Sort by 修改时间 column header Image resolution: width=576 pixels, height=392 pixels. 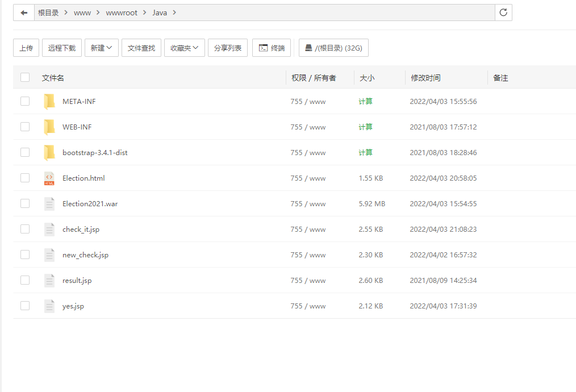[425, 78]
